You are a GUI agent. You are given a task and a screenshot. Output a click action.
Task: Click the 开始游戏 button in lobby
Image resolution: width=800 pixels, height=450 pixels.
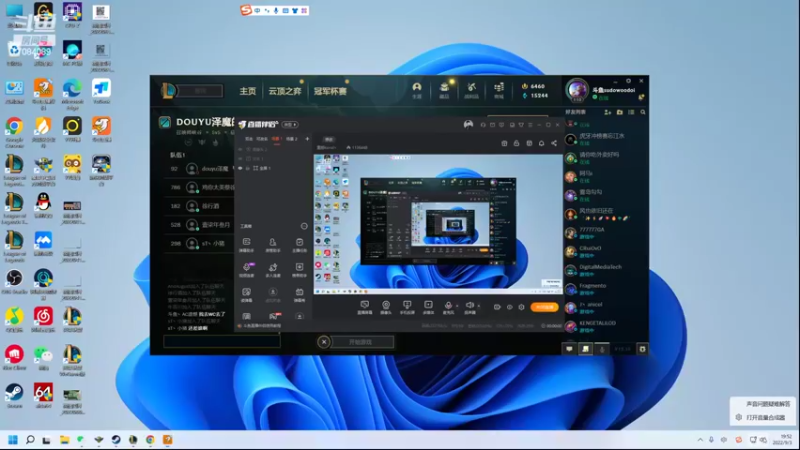pyautogui.click(x=361, y=342)
